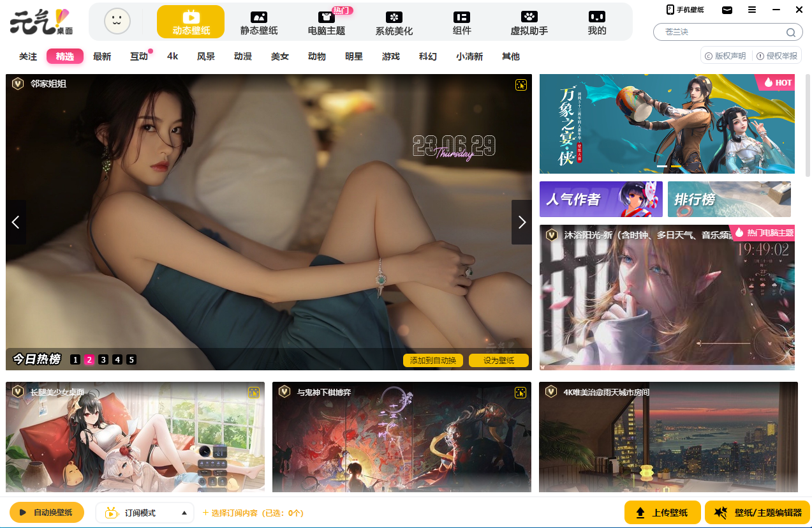Click the VIP badge on 与鬼神下棋博弈 card
Viewport: 812px width, 528px height.
284,391
